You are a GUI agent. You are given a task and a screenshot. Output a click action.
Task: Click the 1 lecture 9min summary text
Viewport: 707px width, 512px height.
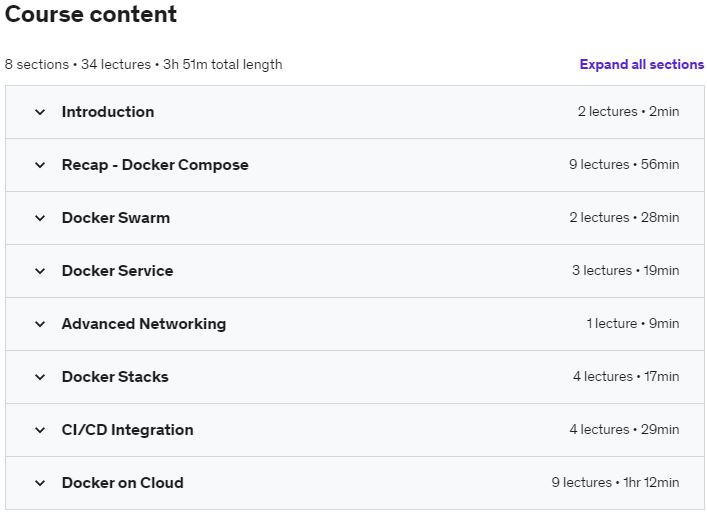633,324
